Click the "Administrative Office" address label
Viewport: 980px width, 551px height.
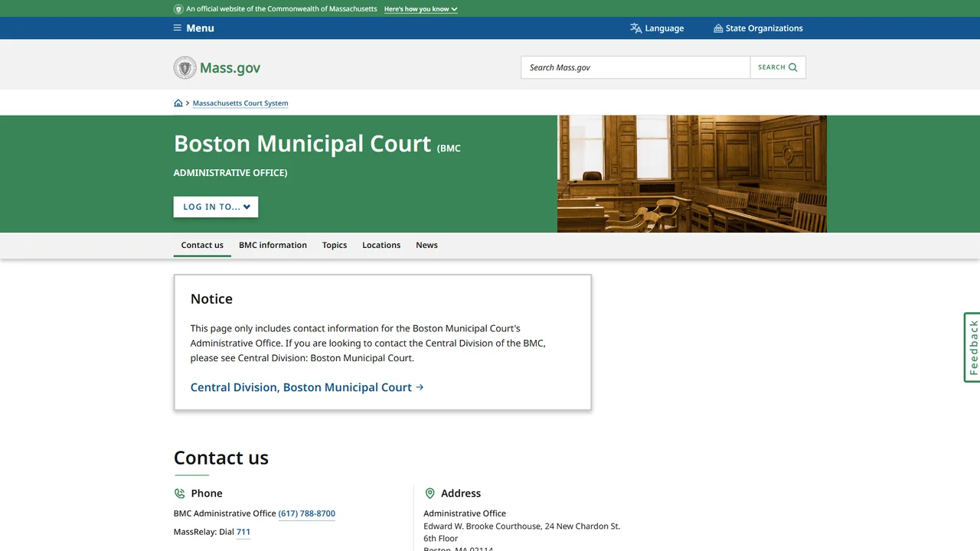[465, 514]
